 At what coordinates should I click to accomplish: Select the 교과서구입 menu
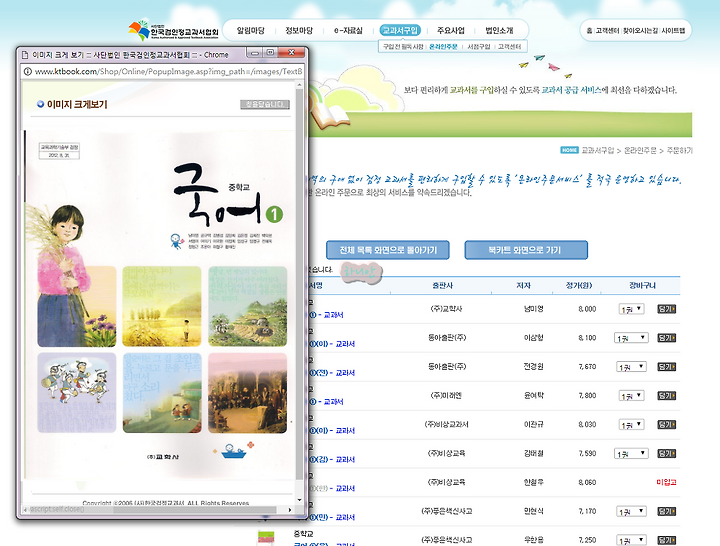(400, 30)
